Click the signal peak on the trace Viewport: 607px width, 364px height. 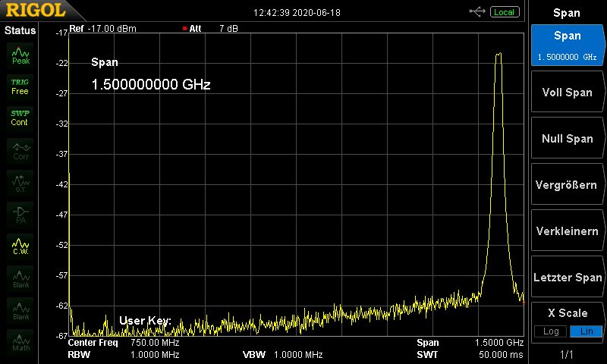click(498, 54)
